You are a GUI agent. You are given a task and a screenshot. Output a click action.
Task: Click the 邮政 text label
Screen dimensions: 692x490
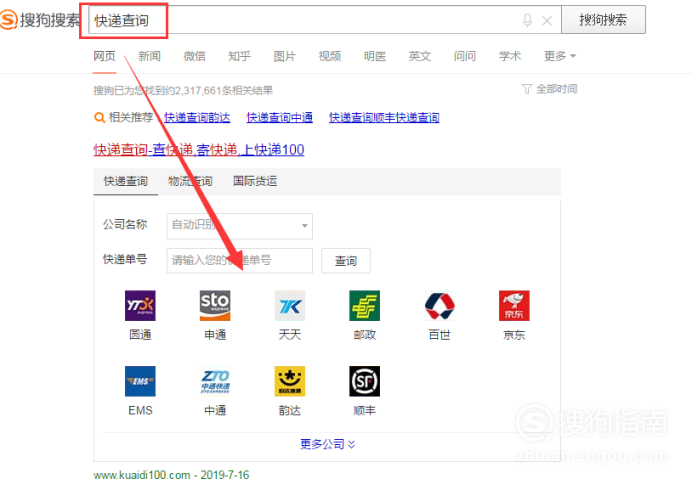(x=365, y=335)
